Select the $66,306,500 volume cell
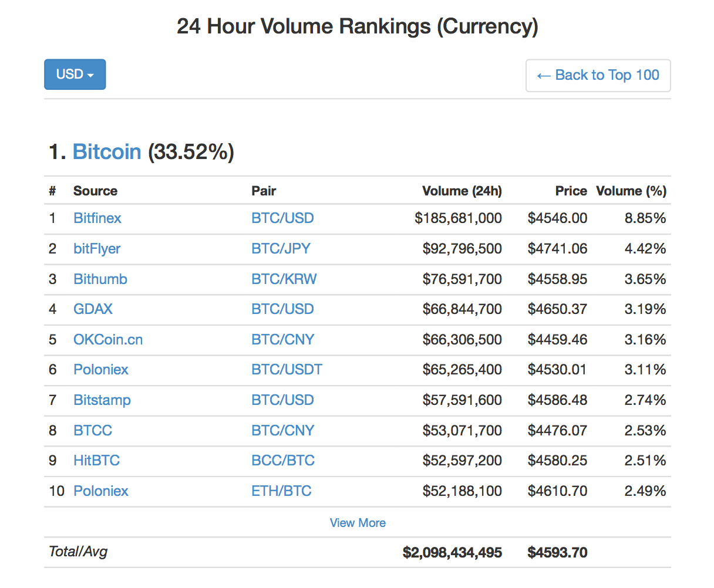Image resolution: width=714 pixels, height=588 pixels. click(462, 339)
